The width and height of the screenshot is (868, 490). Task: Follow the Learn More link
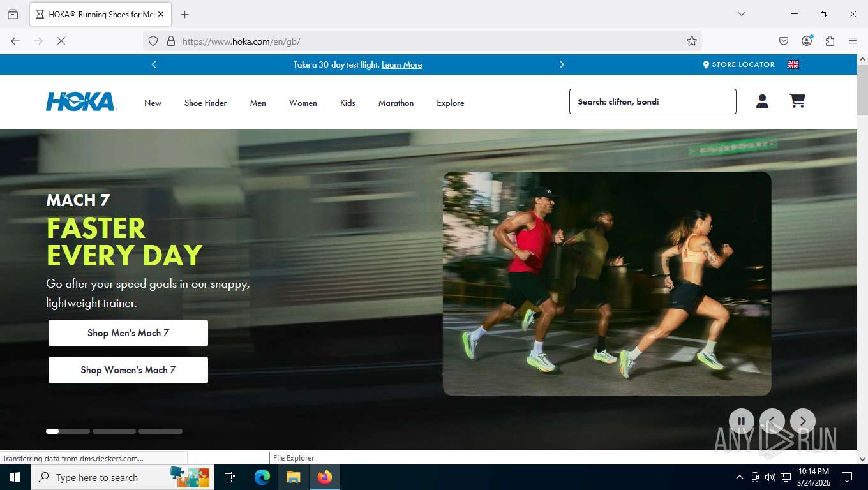point(401,65)
